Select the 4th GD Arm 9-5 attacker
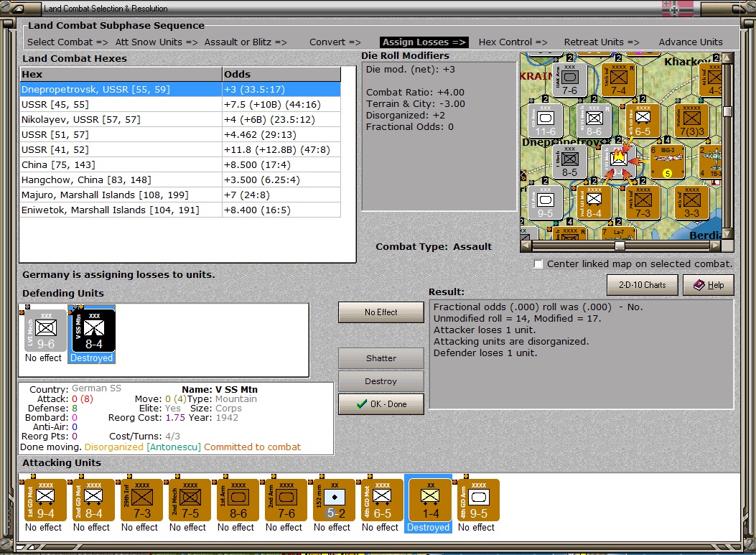Viewport: 756px width, 555px height. 477,500
